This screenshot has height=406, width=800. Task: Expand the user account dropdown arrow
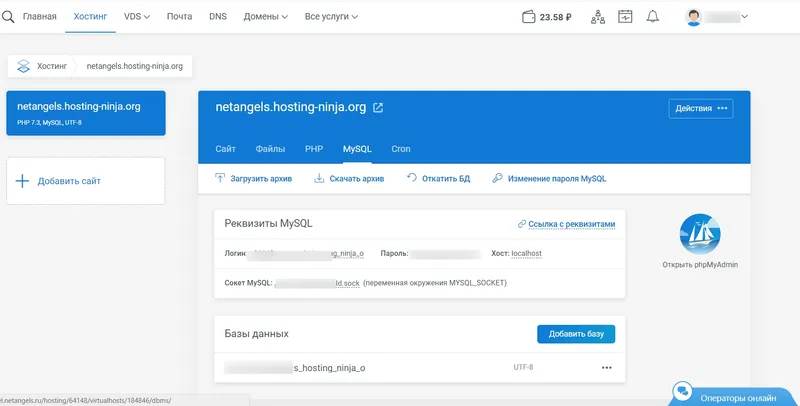coord(744,16)
